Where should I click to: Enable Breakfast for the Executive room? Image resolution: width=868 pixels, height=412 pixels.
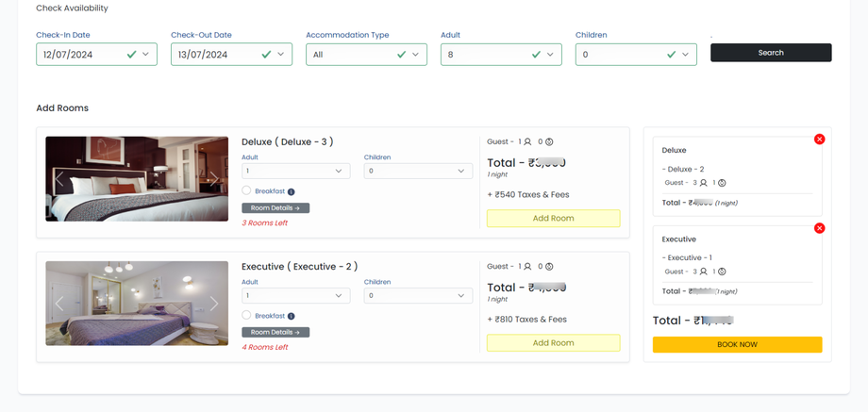[x=246, y=315]
